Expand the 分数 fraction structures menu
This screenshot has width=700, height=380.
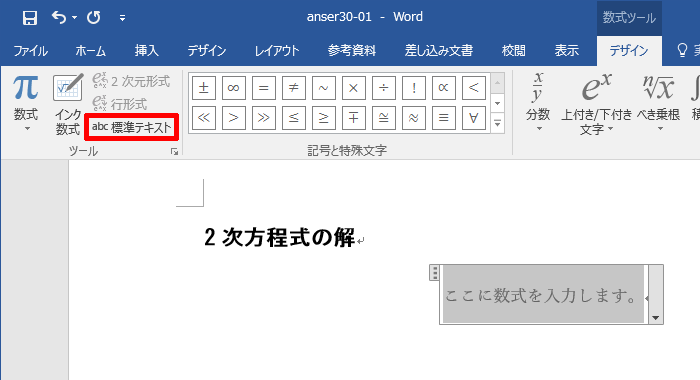538,104
